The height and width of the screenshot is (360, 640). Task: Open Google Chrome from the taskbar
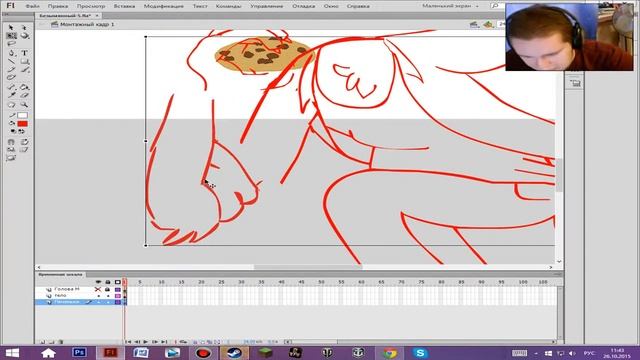389,352
